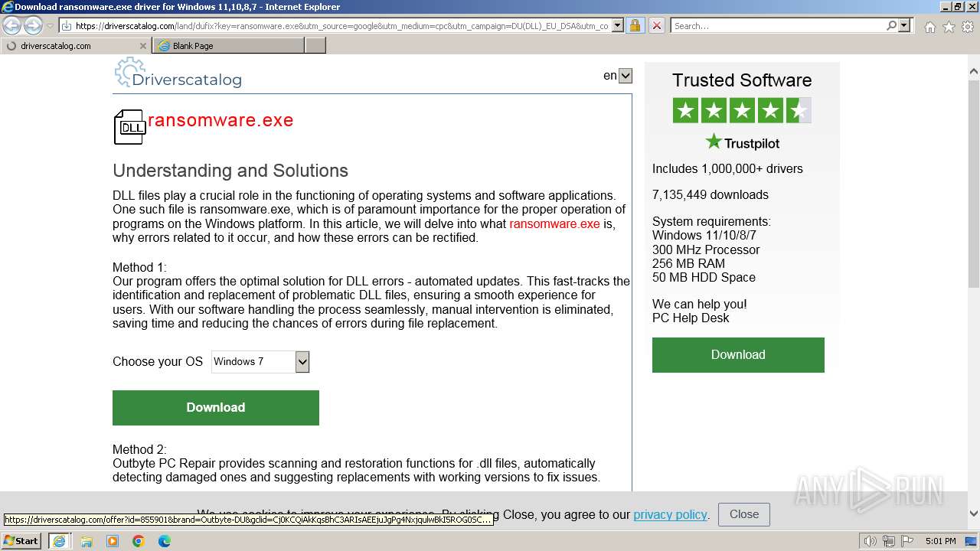Click the 7,135,449 downloads text
This screenshot has width=980, height=551.
710,195
